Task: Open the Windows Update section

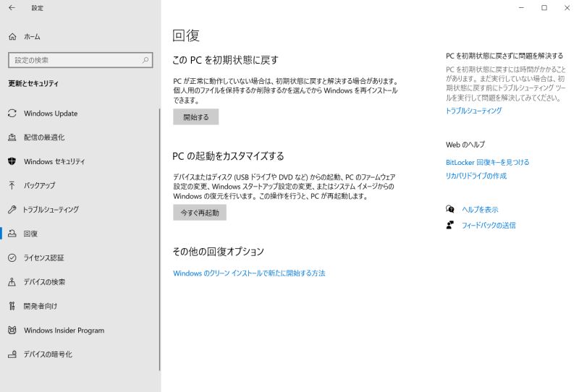Action: click(x=80, y=114)
